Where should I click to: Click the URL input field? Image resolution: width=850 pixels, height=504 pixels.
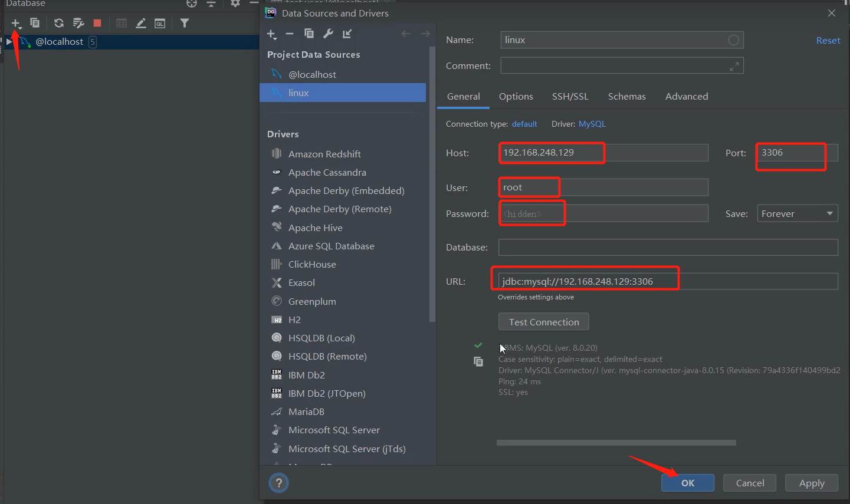[668, 281]
